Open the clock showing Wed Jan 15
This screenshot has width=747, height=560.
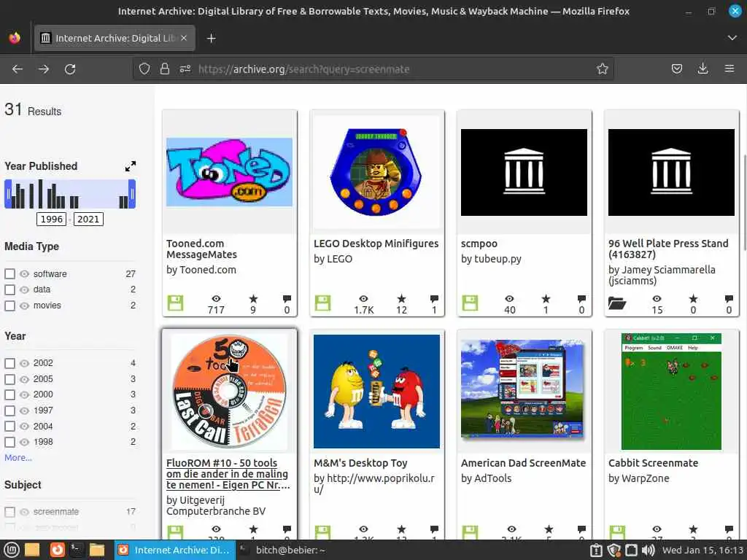(703, 550)
